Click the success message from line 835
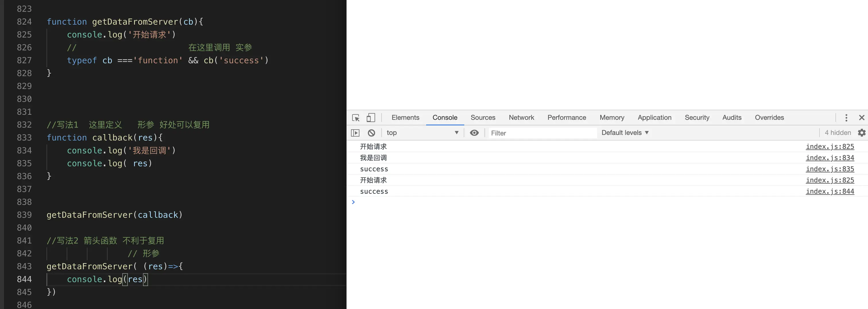Viewport: 868px width, 309px height. [374, 169]
